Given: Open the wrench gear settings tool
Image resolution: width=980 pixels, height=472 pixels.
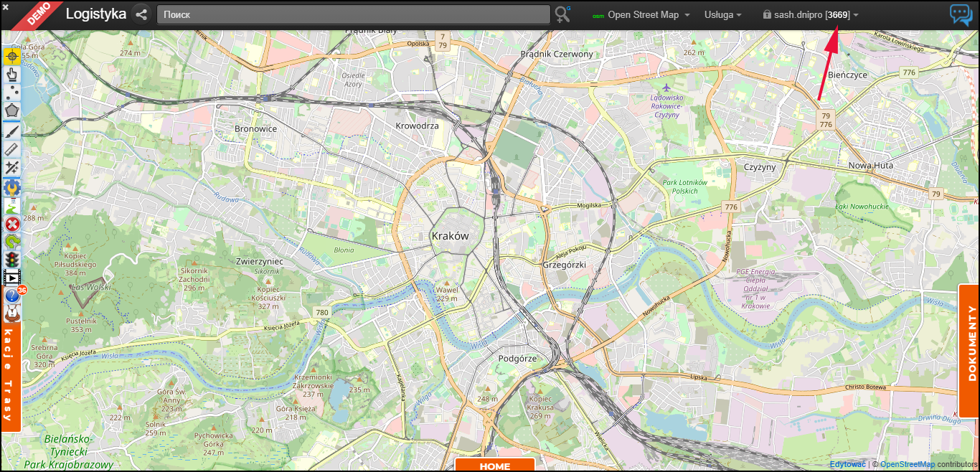Looking at the screenshot, I should pos(12,187).
